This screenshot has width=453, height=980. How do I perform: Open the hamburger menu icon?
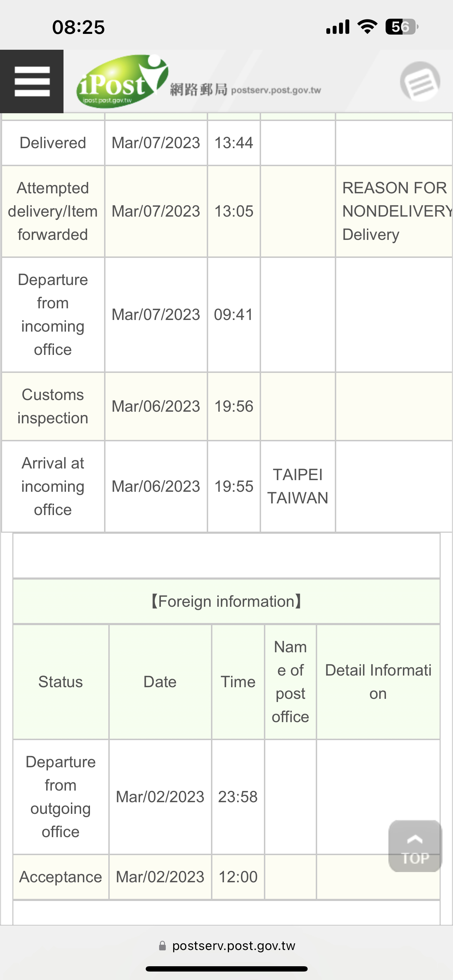pos(32,81)
